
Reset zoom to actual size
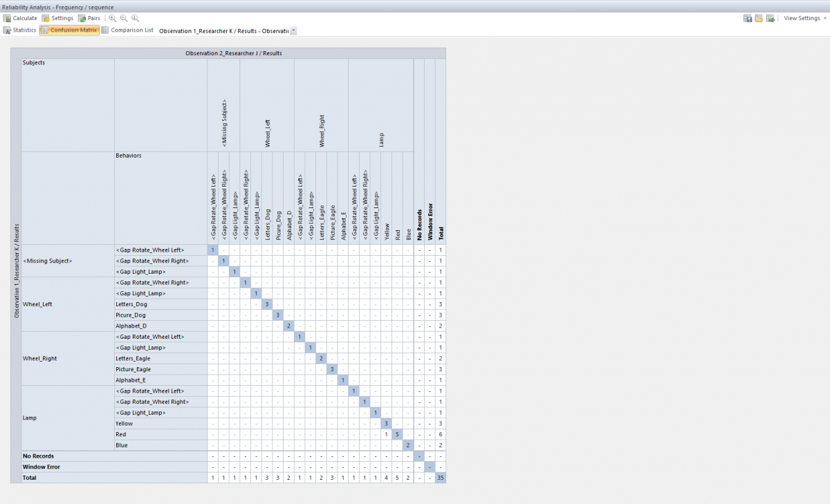coord(135,18)
